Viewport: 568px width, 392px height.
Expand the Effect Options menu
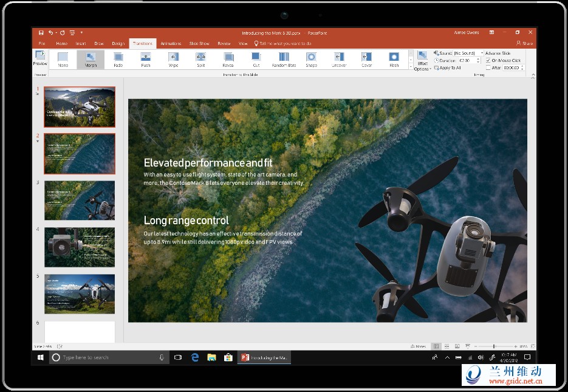[422, 61]
